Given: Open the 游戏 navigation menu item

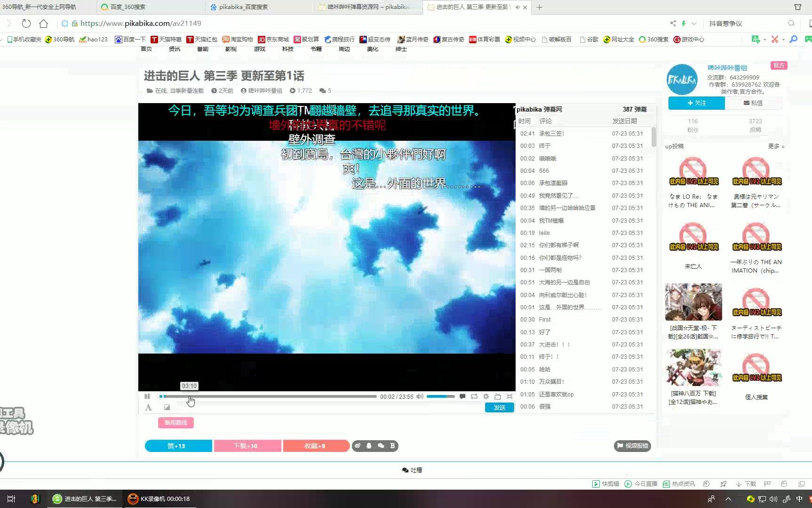Looking at the screenshot, I should tap(259, 49).
